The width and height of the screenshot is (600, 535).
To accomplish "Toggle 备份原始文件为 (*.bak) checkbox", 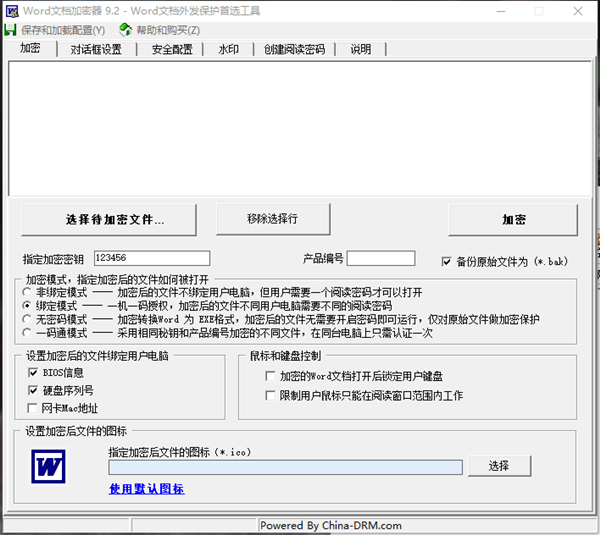I will coord(446,262).
